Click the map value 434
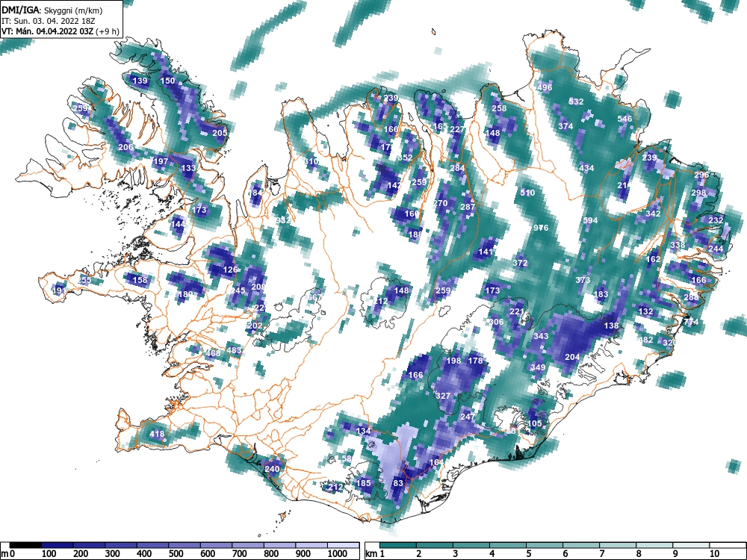Screen dimensions: 747x560 [x=586, y=168]
